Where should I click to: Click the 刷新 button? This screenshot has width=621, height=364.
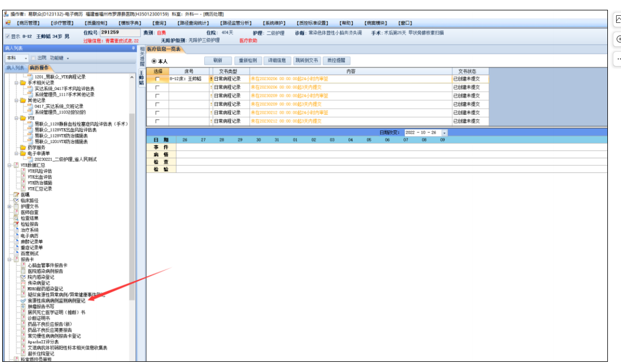[x=218, y=61]
